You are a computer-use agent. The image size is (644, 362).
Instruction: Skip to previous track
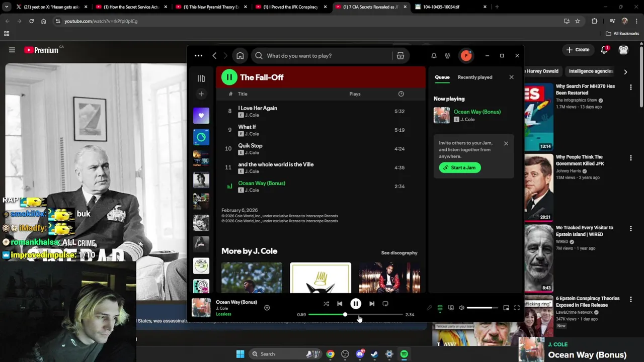pos(340,304)
